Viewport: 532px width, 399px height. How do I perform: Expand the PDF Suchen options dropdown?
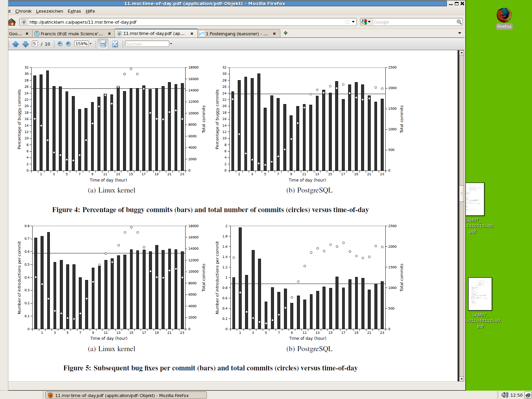click(x=171, y=44)
